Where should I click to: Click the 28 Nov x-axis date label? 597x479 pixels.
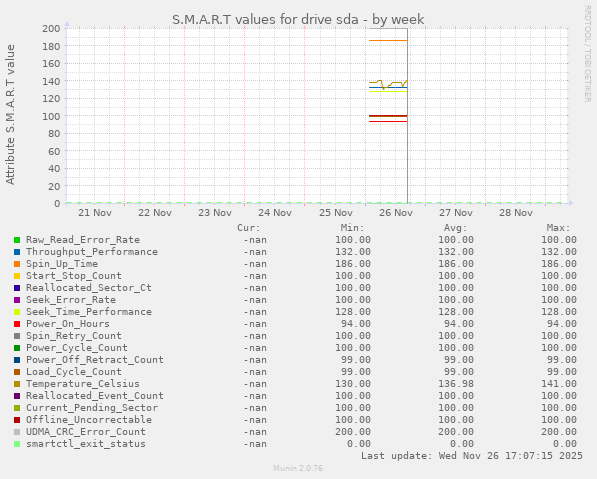(516, 212)
